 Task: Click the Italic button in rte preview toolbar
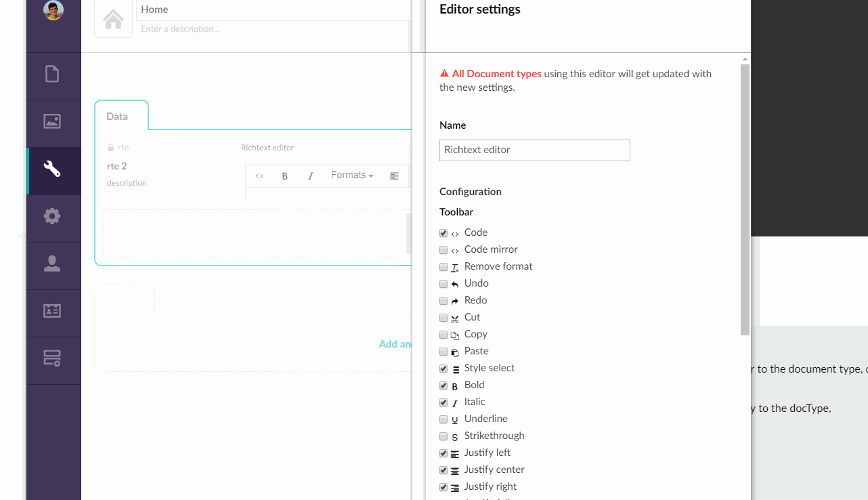(x=311, y=176)
